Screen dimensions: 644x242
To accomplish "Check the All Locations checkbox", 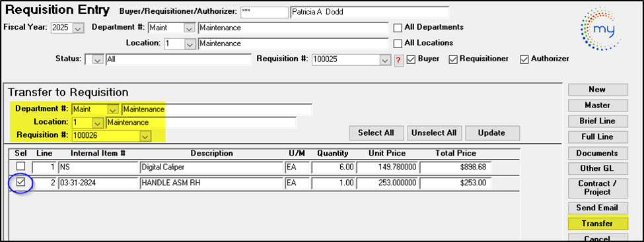I will point(398,43).
